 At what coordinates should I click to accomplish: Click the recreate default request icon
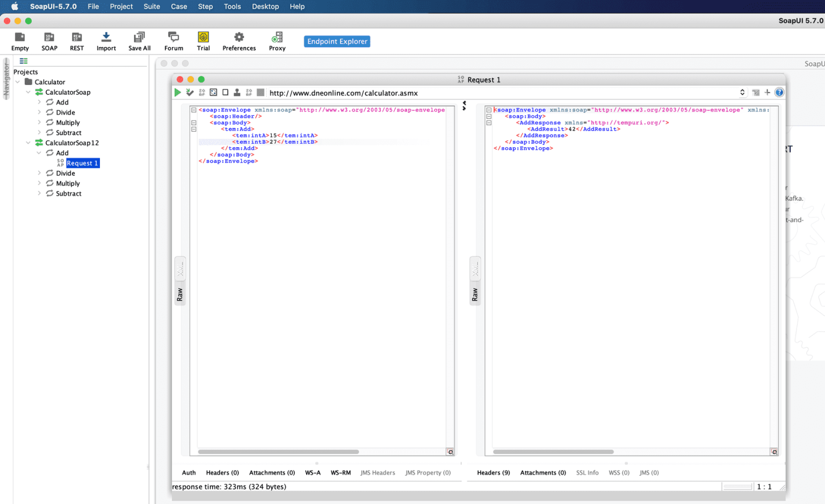coord(213,92)
